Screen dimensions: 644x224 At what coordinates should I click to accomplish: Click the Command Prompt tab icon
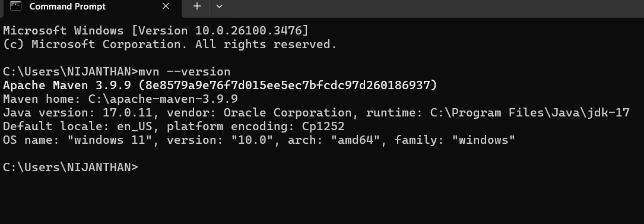[x=15, y=6]
